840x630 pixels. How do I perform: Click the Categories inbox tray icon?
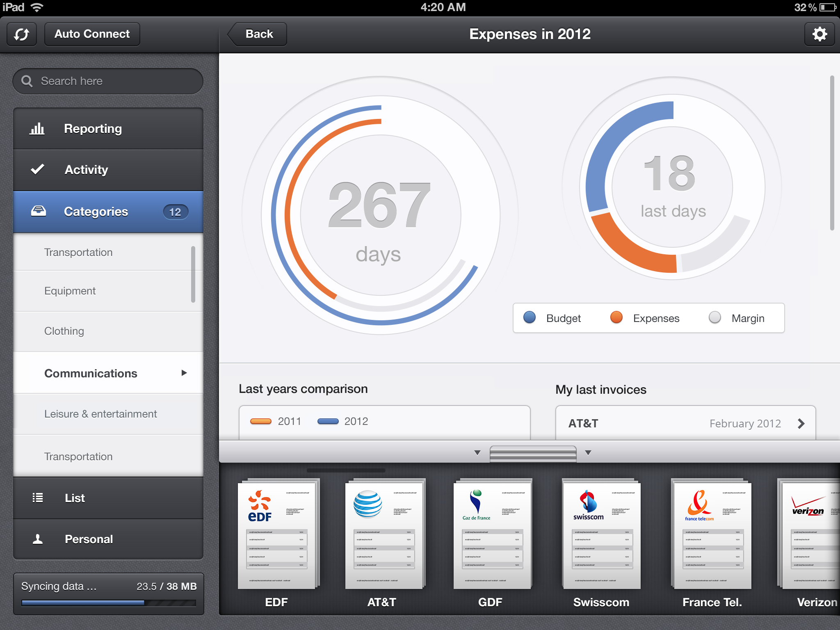pos(39,211)
